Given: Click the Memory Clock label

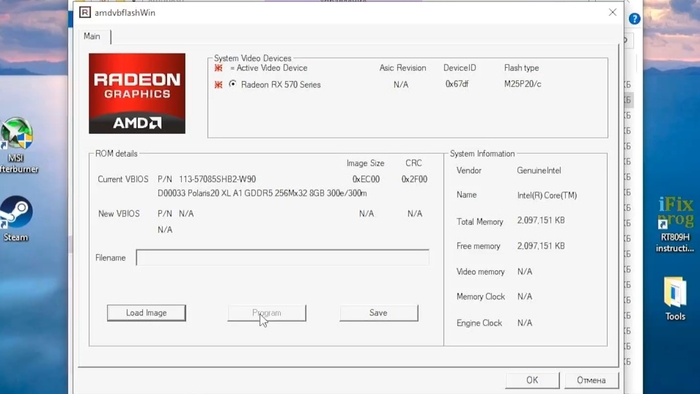Looking at the screenshot, I should pyautogui.click(x=480, y=297).
